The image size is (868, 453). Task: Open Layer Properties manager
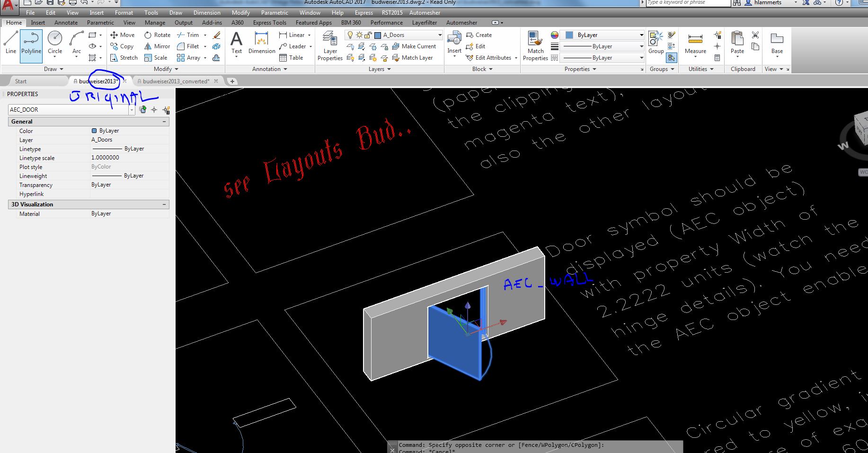tap(330, 46)
